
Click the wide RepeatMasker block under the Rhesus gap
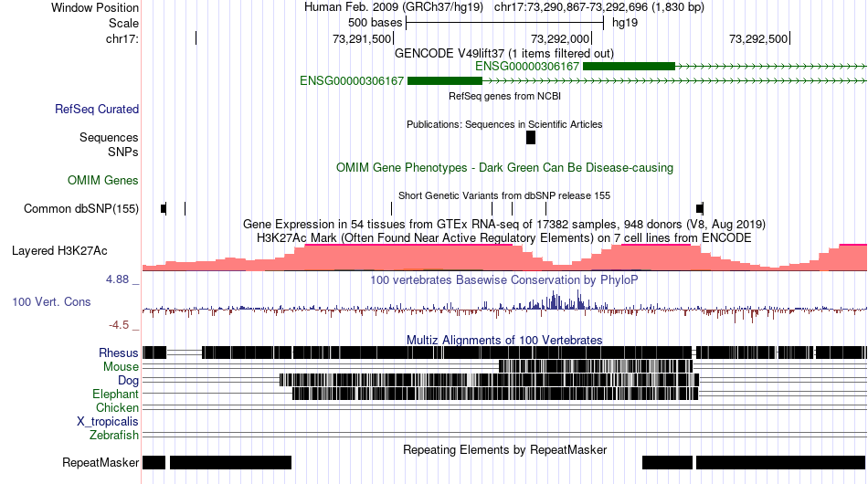(230, 462)
